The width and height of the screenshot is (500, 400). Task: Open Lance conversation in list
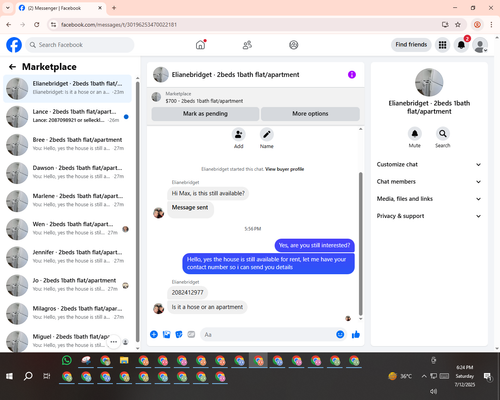point(67,116)
